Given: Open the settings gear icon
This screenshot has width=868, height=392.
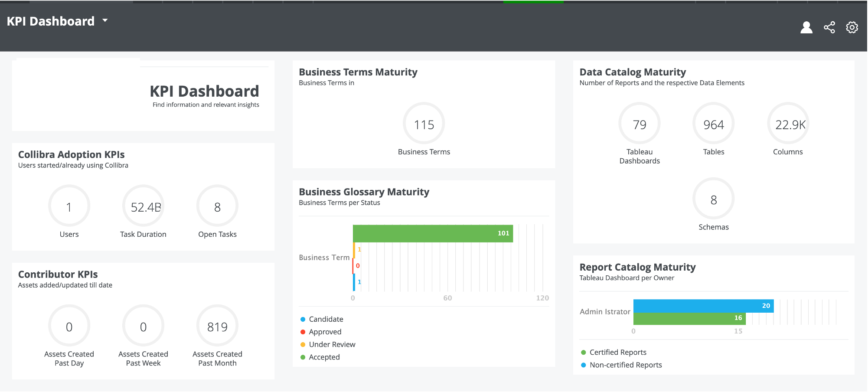Looking at the screenshot, I should [x=852, y=27].
